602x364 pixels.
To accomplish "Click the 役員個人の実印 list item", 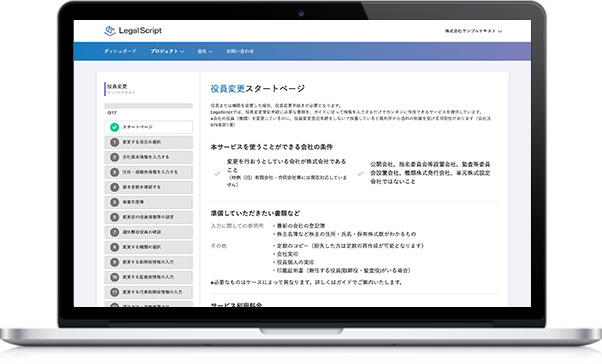I will click(294, 262).
